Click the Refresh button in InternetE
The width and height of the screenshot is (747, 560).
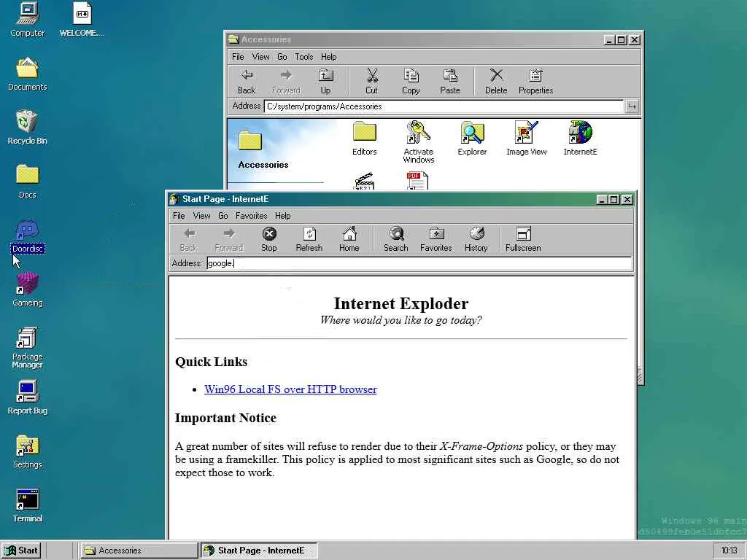(309, 239)
